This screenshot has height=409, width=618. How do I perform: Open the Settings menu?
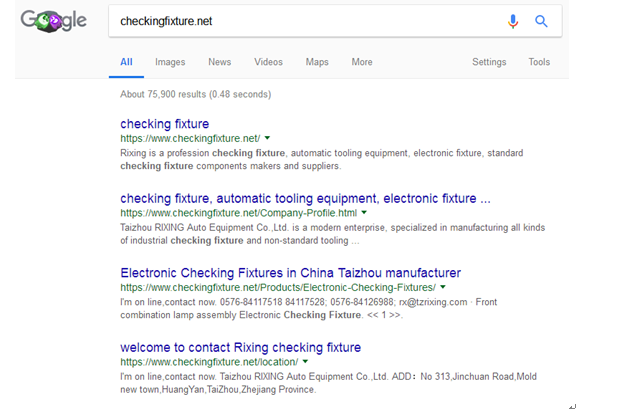(x=489, y=62)
